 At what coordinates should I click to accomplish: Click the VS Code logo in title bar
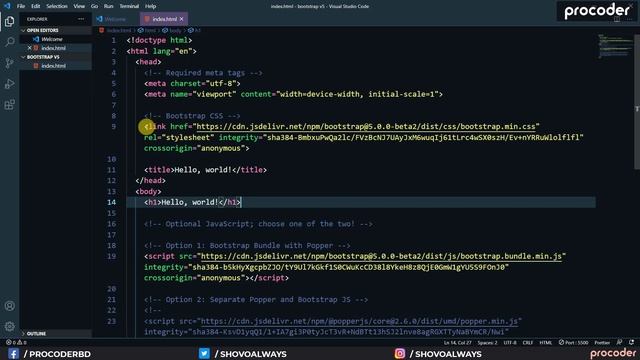[7, 6]
